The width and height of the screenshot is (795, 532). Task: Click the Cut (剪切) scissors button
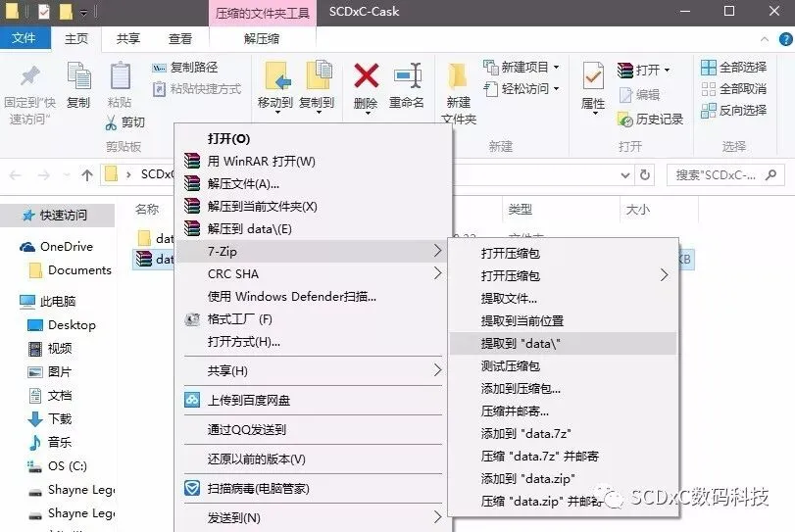pos(124,122)
